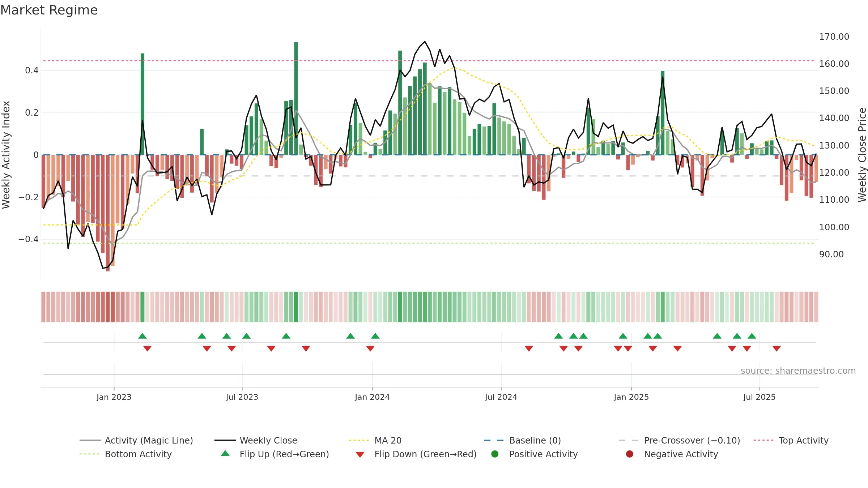This screenshot has height=488, width=868.
Task: Click the black dash Weekly Close legend swatch
Action: [225, 440]
